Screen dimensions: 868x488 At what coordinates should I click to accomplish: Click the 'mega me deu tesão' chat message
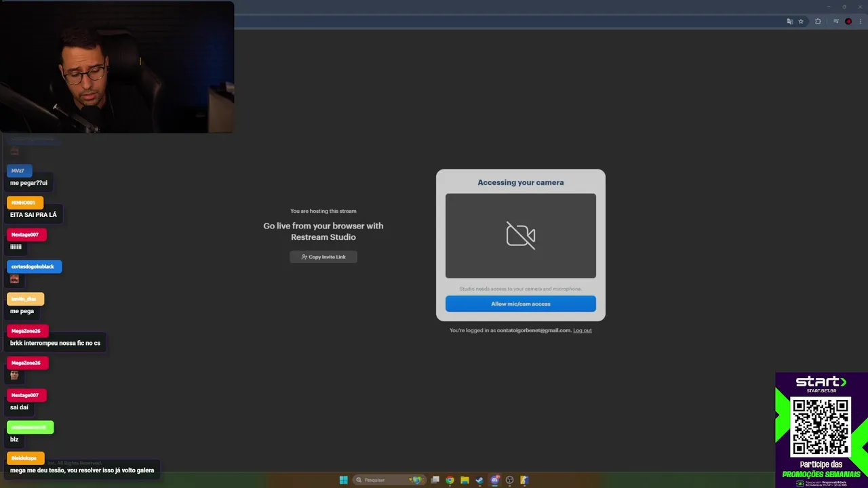[x=82, y=470]
